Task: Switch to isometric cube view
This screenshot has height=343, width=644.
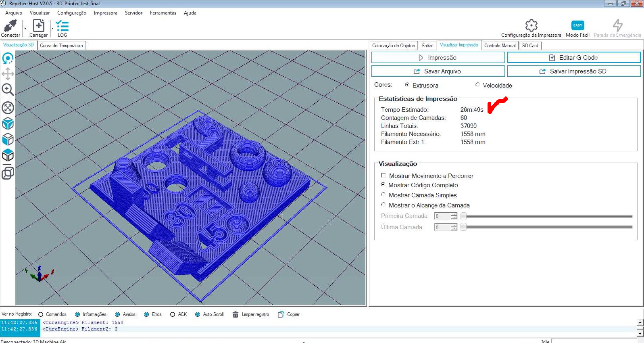Action: 8,123
